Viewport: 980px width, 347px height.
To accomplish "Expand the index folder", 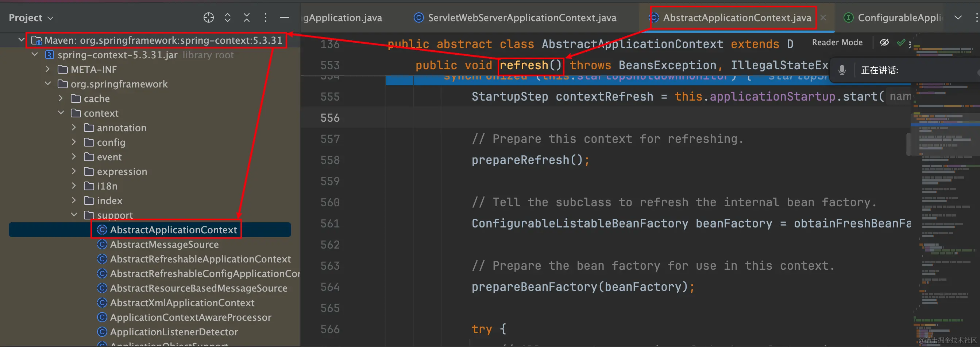I will [x=74, y=200].
